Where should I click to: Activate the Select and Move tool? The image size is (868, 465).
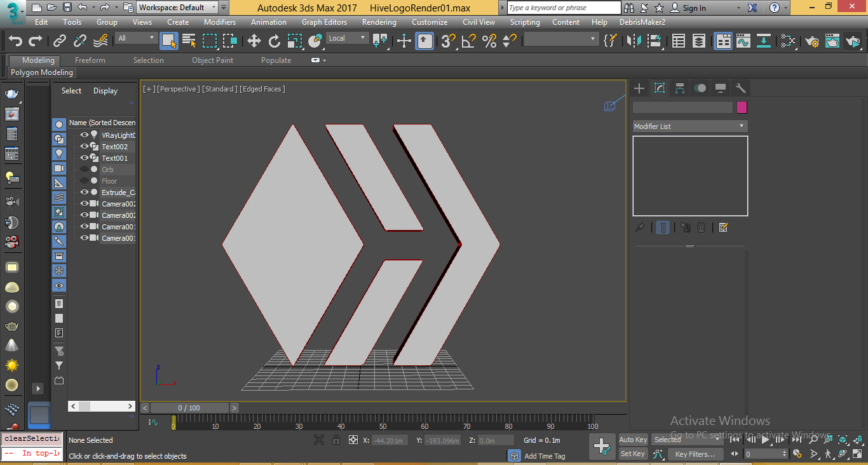(254, 41)
